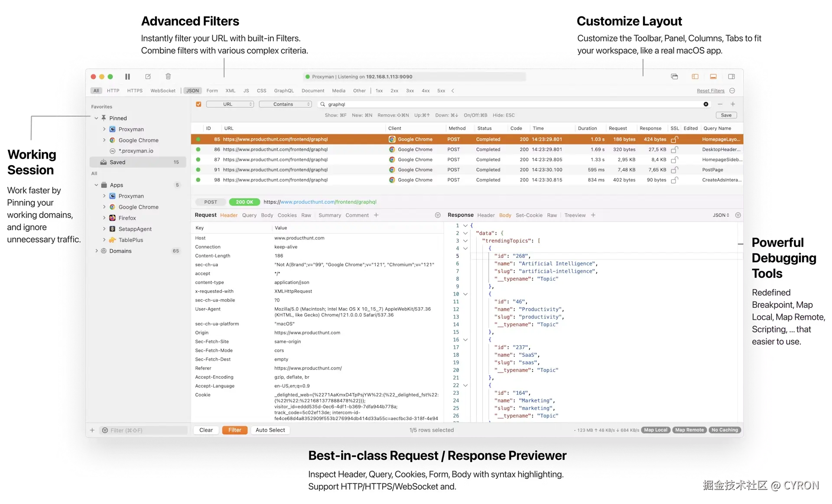The width and height of the screenshot is (832, 504).
Task: Click the compose new request icon
Action: (x=148, y=77)
